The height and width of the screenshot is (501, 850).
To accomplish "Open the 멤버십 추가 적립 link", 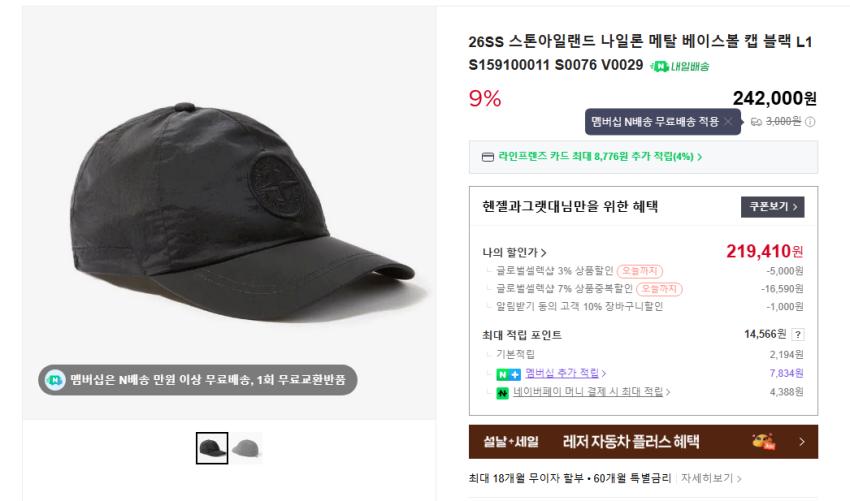I will tap(565, 373).
